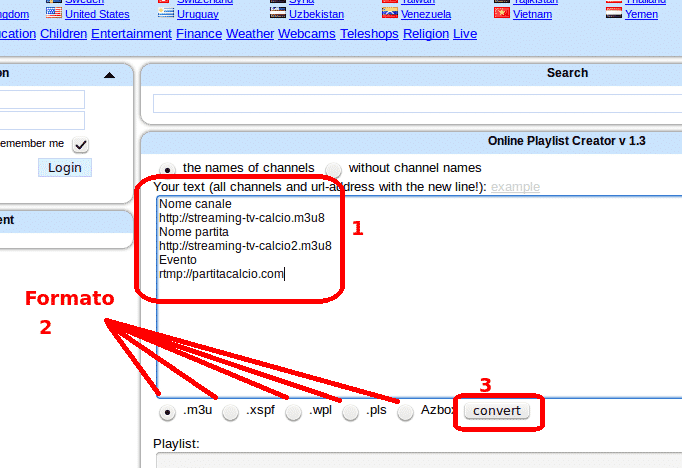The image size is (682, 468).
Task: Open the 'example' link
Action: click(x=515, y=187)
